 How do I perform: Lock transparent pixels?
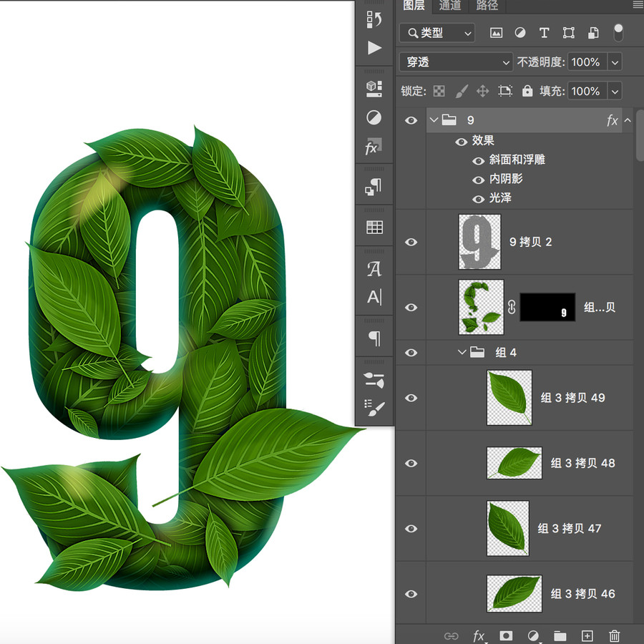tap(439, 91)
